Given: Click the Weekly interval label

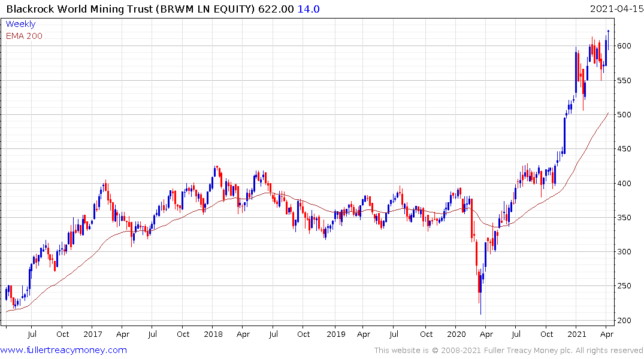Looking at the screenshot, I should 20,24.
